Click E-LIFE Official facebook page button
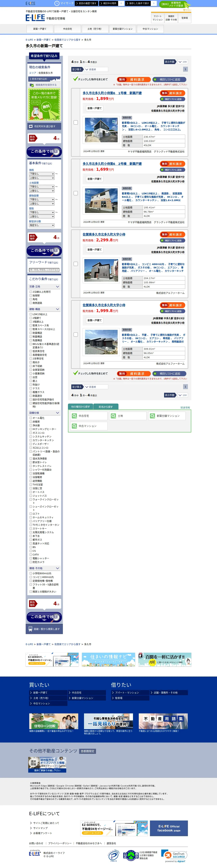Viewport: 217px width, 868px height. pyautogui.click(x=169, y=828)
